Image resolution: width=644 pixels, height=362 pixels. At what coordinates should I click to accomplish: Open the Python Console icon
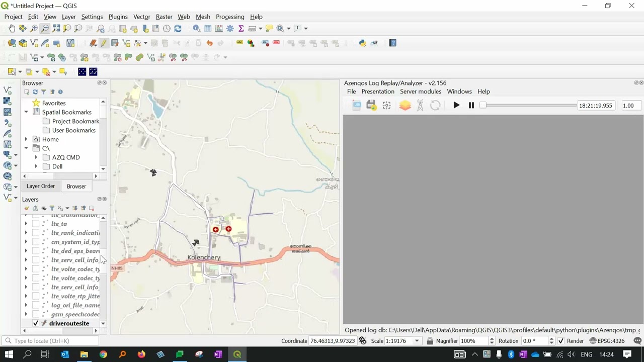pos(362,43)
